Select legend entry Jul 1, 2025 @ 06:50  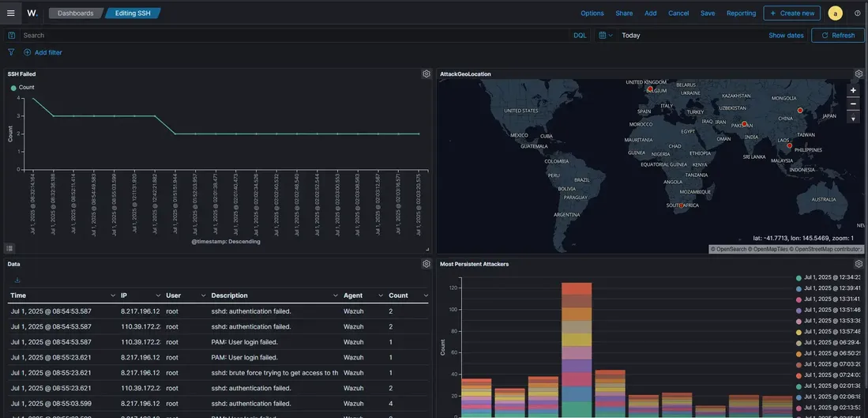[x=829, y=353]
